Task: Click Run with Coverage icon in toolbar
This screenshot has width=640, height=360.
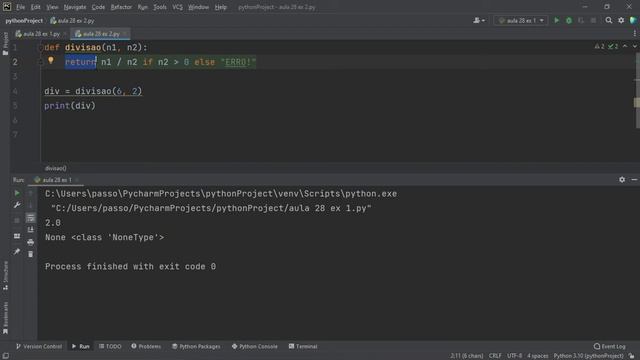Action: pos(581,20)
